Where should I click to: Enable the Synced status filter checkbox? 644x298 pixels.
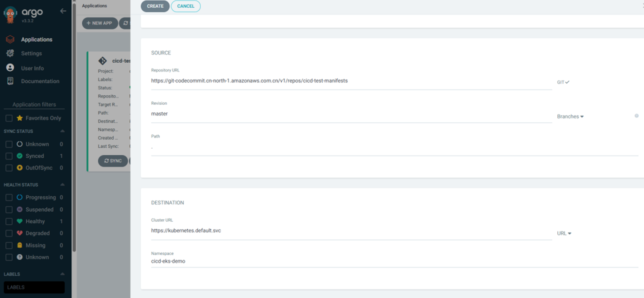tap(9, 156)
